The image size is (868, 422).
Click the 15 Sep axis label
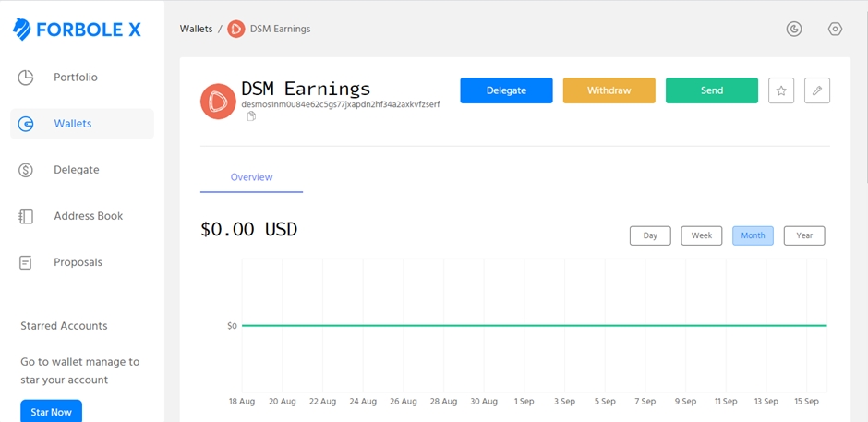click(806, 401)
